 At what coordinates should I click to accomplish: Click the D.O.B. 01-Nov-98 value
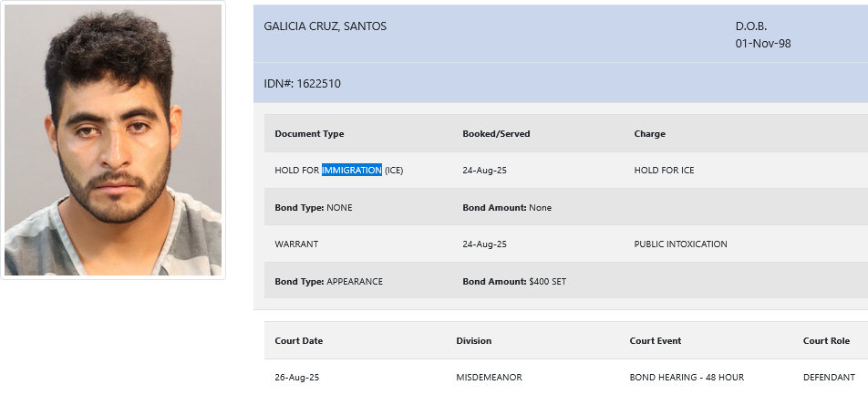[763, 43]
